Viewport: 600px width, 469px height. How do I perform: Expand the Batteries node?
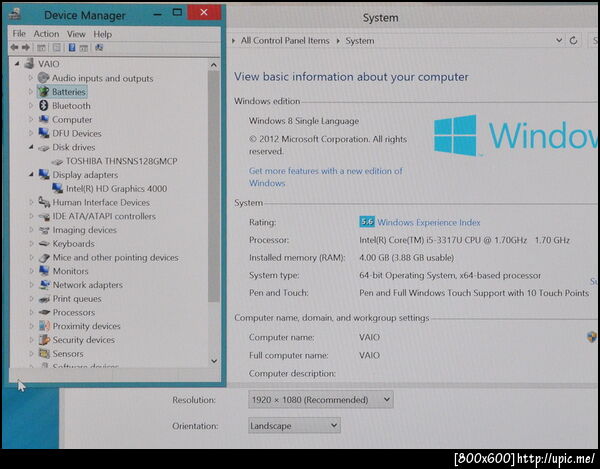tap(31, 91)
